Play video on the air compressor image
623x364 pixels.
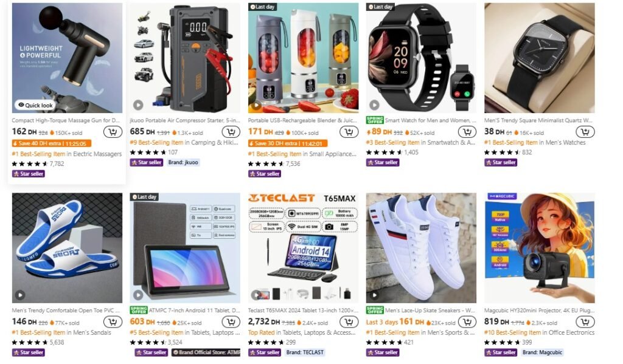[138, 105]
